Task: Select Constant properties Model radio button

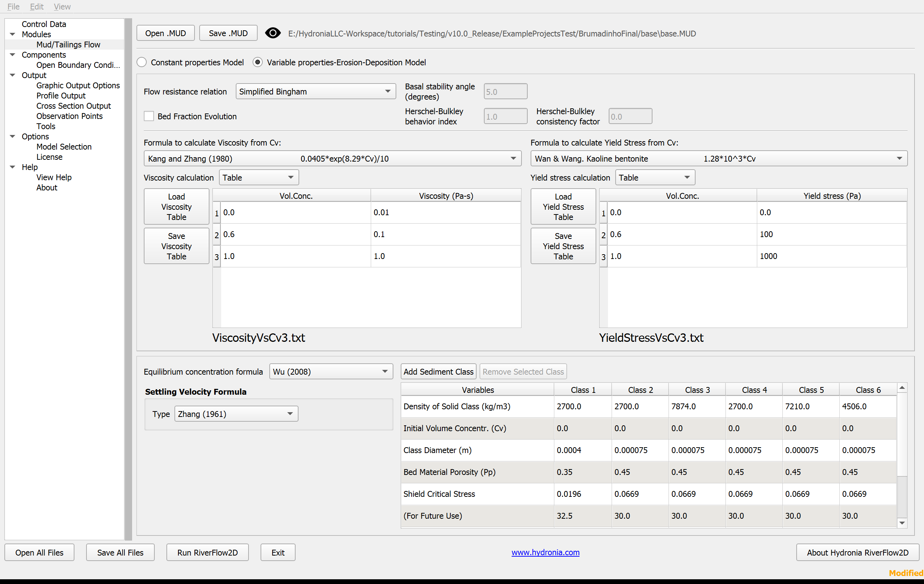Action: click(142, 62)
